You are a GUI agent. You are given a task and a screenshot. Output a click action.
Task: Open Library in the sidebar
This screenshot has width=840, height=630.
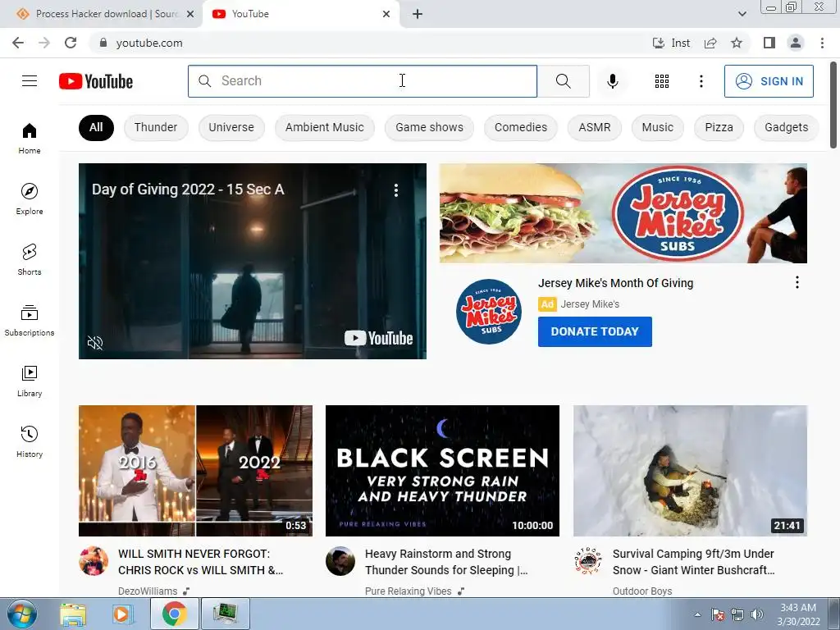[x=30, y=381]
